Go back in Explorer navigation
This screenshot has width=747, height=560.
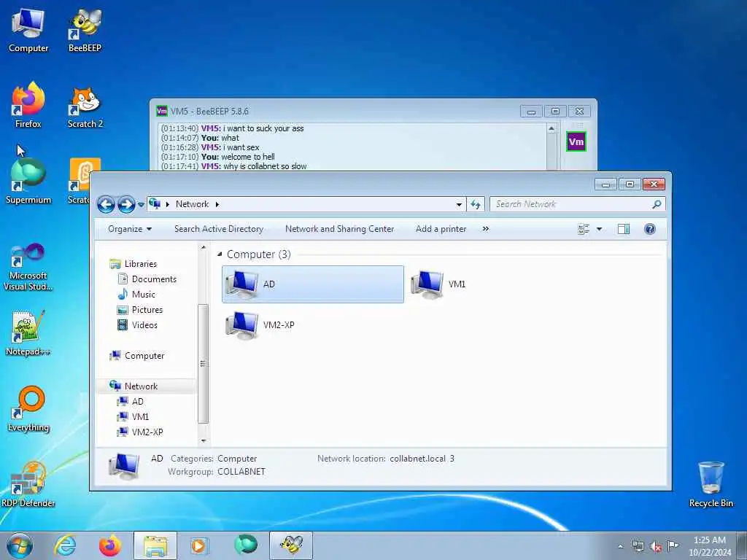tap(106, 204)
